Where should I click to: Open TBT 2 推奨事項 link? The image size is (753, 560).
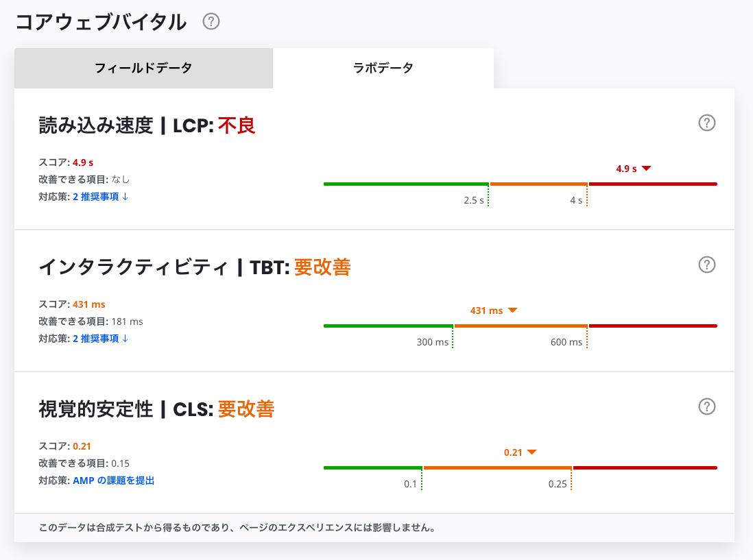click(101, 339)
